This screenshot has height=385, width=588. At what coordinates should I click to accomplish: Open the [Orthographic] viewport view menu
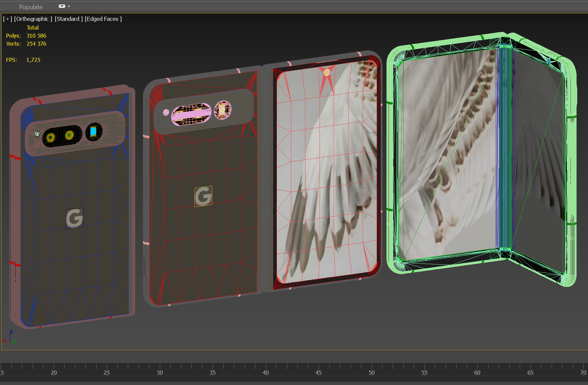[33, 19]
